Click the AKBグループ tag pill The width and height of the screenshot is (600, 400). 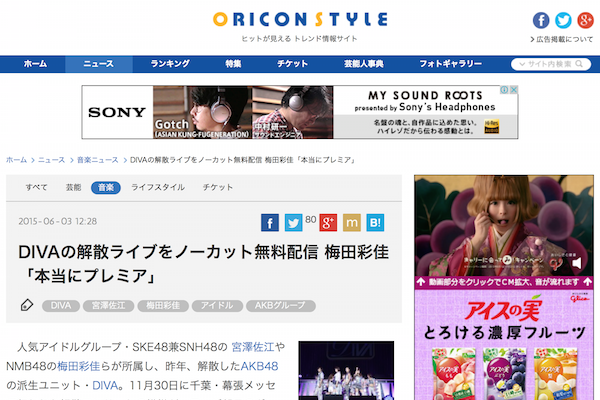point(280,305)
